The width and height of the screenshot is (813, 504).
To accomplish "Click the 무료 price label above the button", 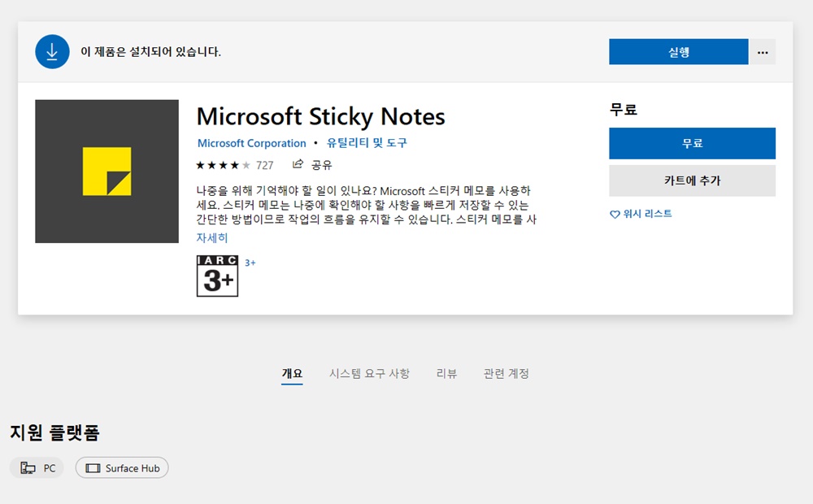I will click(624, 110).
